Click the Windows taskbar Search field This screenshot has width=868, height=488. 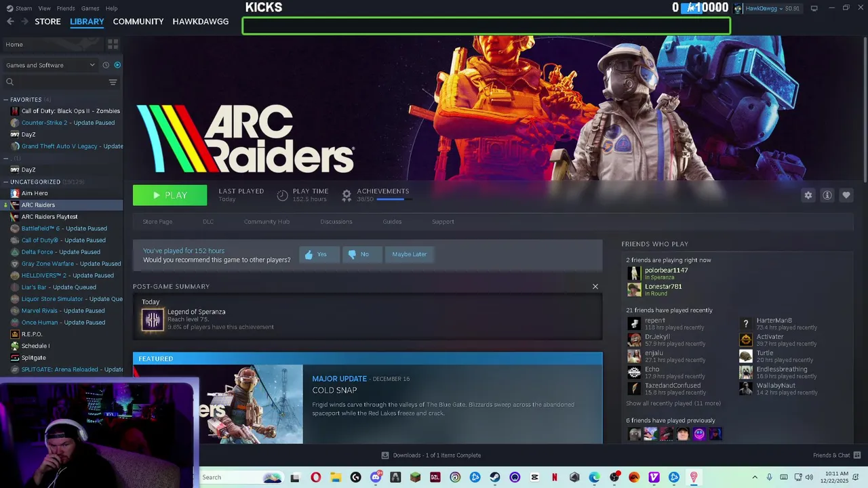tap(241, 477)
